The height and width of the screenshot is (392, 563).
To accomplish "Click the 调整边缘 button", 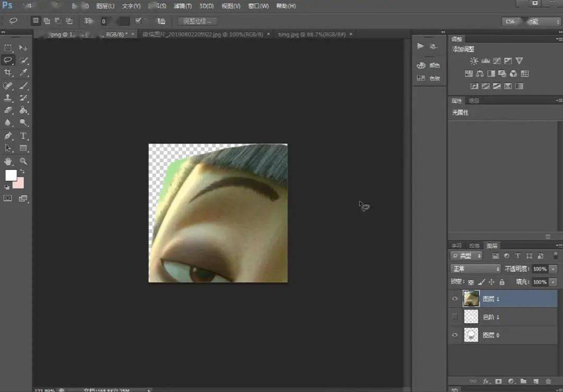I will [198, 21].
